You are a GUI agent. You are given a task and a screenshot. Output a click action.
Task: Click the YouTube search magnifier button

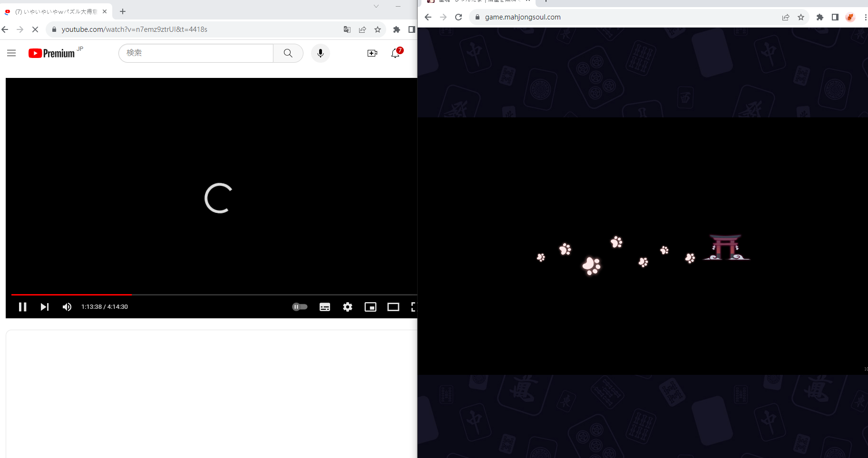click(x=288, y=53)
